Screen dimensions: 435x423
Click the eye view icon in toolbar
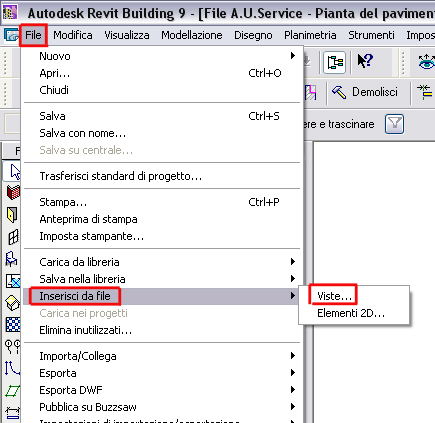coord(426,62)
